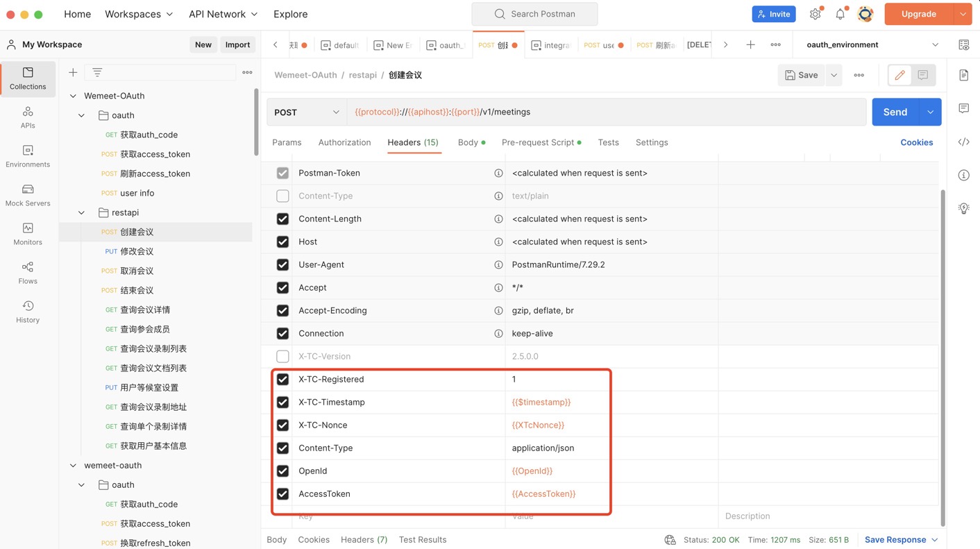Open the Pre-request Script tab
The width and height of the screenshot is (980, 549).
click(541, 142)
